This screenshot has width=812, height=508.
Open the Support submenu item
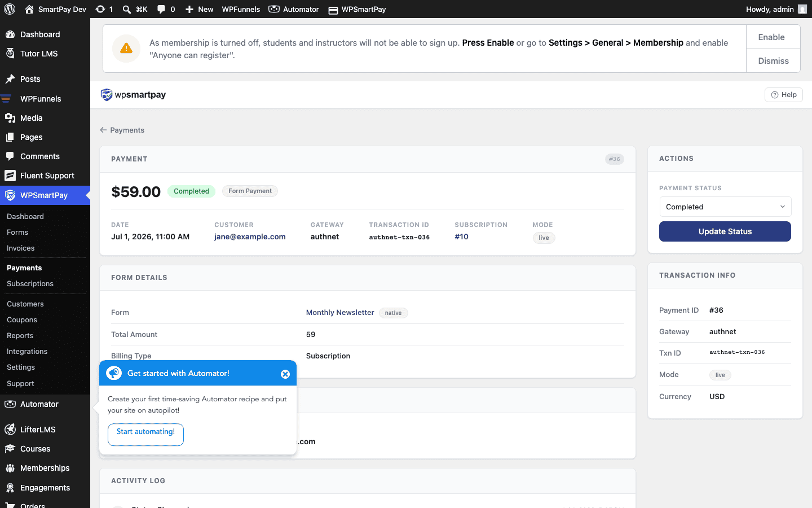coord(21,383)
